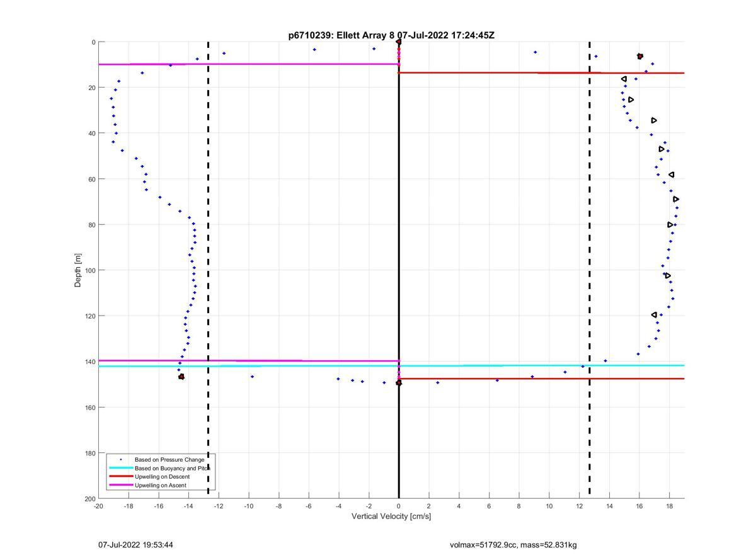Screen dimensions: 756x560
Task: Click the triangle marker at 120 m depth
Action: click(654, 315)
